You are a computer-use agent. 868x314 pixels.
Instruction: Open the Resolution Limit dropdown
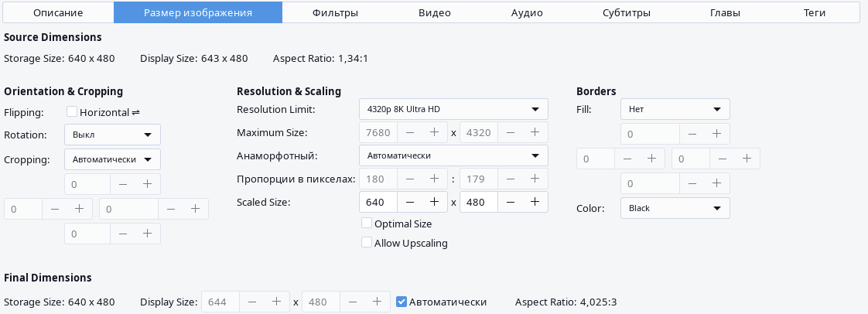click(453, 109)
